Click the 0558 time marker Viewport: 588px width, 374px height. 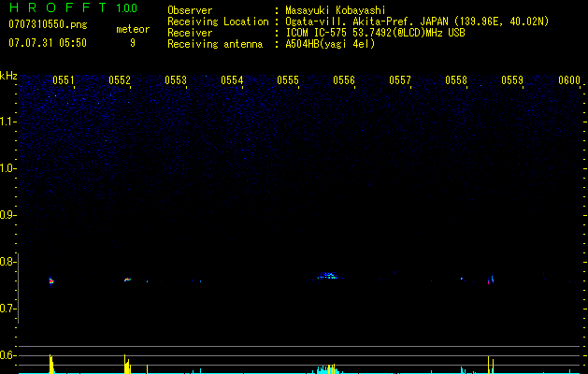(456, 80)
